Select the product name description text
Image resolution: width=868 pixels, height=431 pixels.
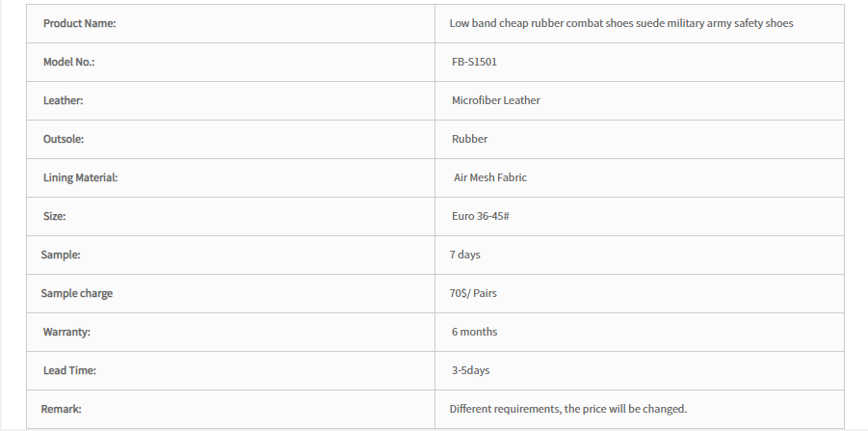tap(621, 23)
